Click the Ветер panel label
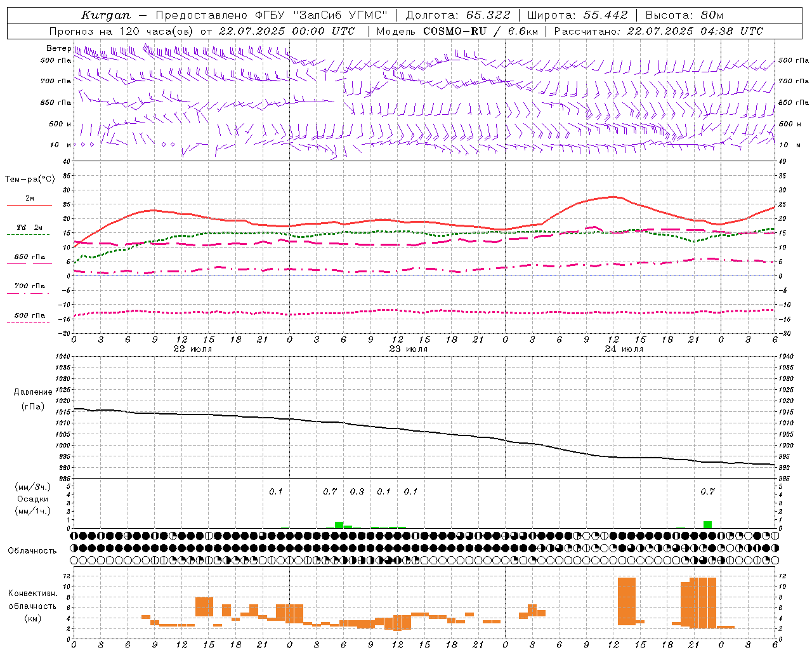Viewport: 812px width, 650px height. pyautogui.click(x=58, y=48)
